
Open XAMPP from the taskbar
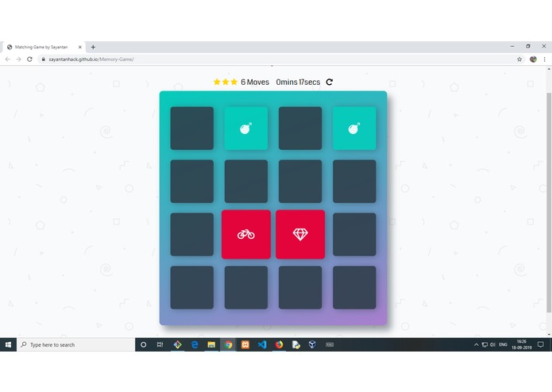coord(245,344)
